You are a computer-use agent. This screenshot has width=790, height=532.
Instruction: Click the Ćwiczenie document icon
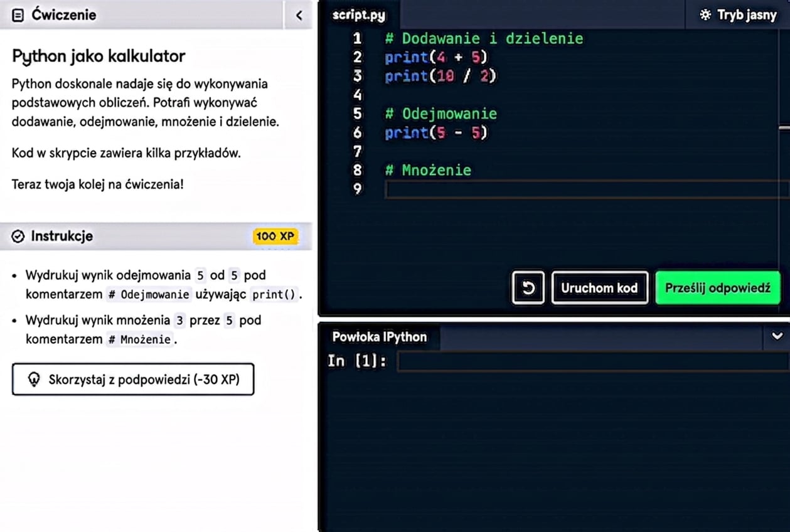[x=18, y=15]
